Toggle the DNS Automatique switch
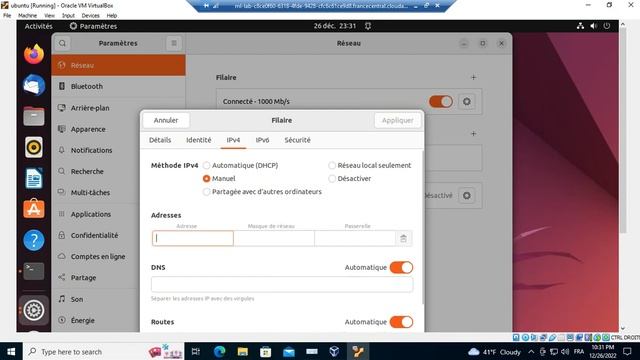The image size is (640, 360). tap(401, 267)
